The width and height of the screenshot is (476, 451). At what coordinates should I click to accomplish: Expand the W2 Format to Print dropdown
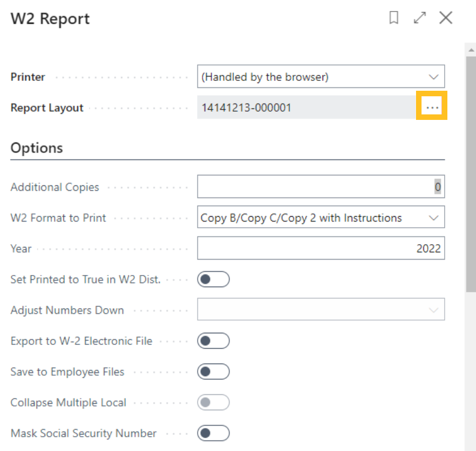point(321,218)
